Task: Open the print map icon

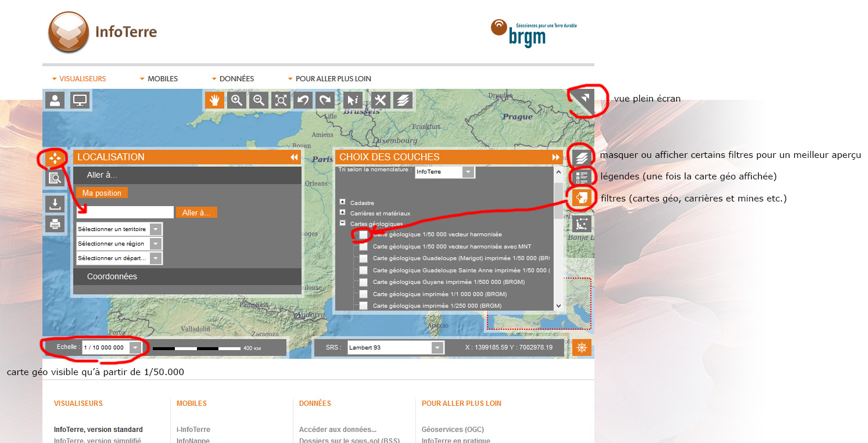Action: tap(55, 224)
